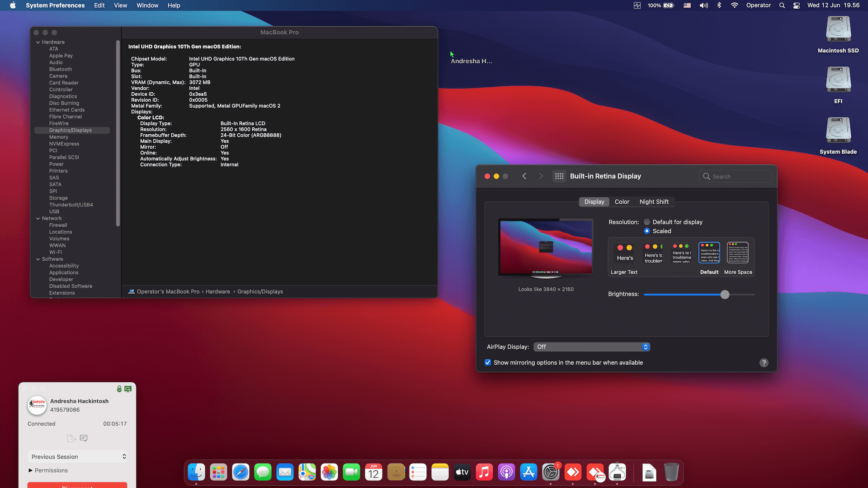Focus the Search field in Display preferences
Image resolution: width=868 pixels, height=488 pixels.
(x=736, y=176)
